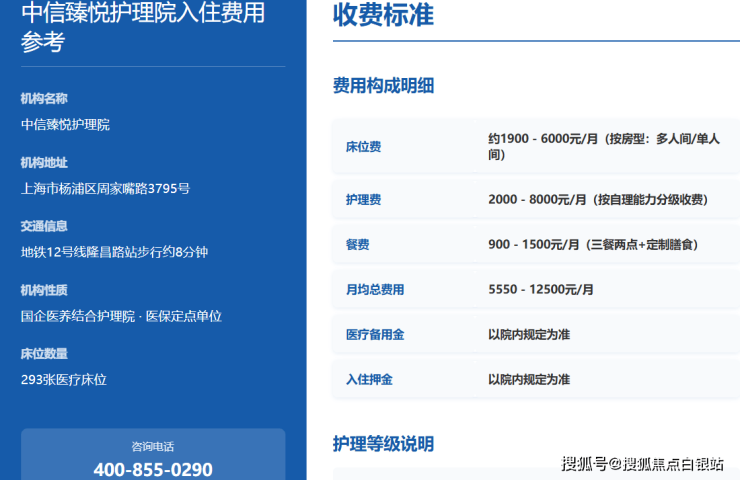Click the 入住押金 row label

370,379
